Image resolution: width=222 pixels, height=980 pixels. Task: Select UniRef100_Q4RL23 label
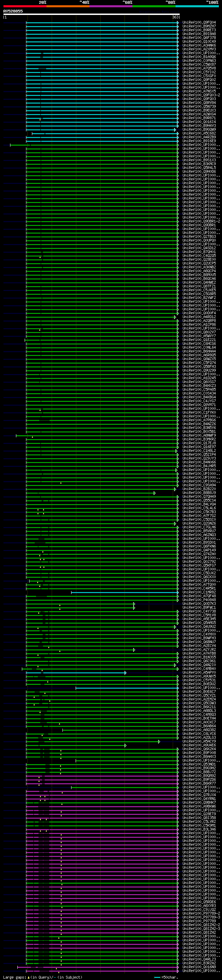[199, 959]
